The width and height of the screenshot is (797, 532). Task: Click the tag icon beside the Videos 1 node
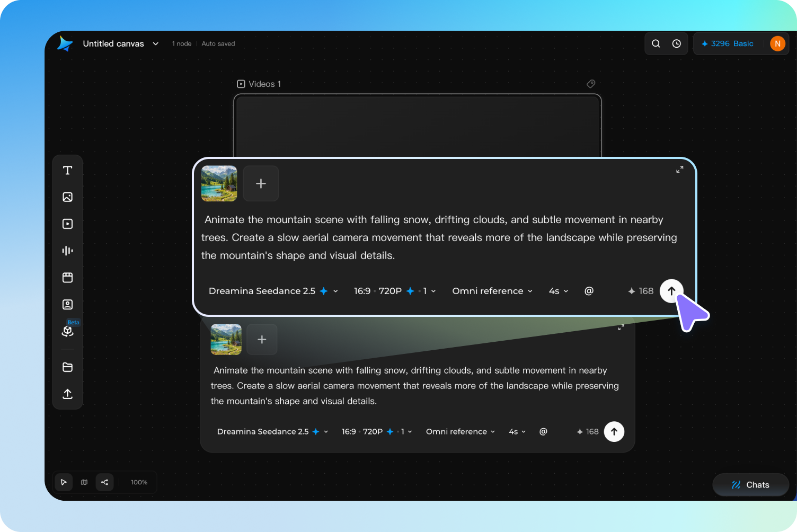point(591,84)
